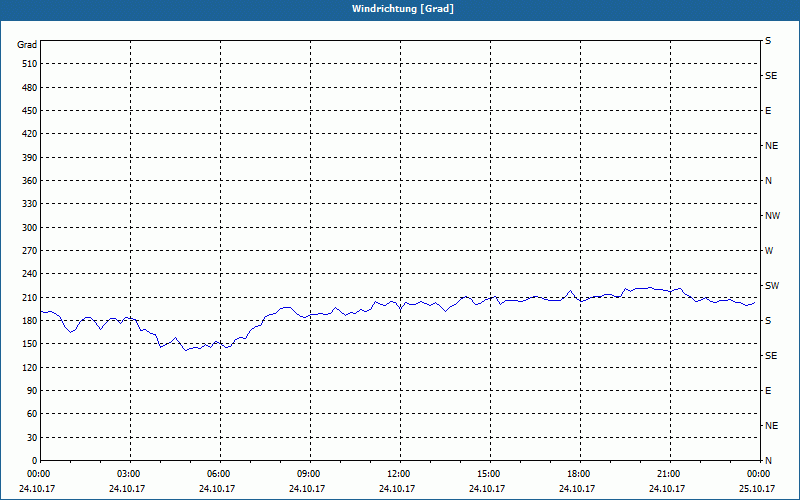The height and width of the screenshot is (500, 800).
Task: Click the '03:00' time axis label
Action: click(x=131, y=474)
